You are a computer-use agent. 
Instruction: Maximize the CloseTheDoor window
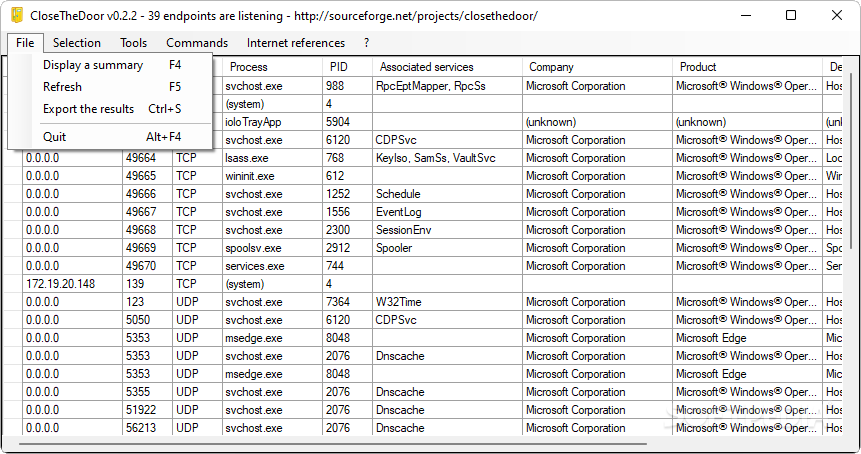(791, 15)
